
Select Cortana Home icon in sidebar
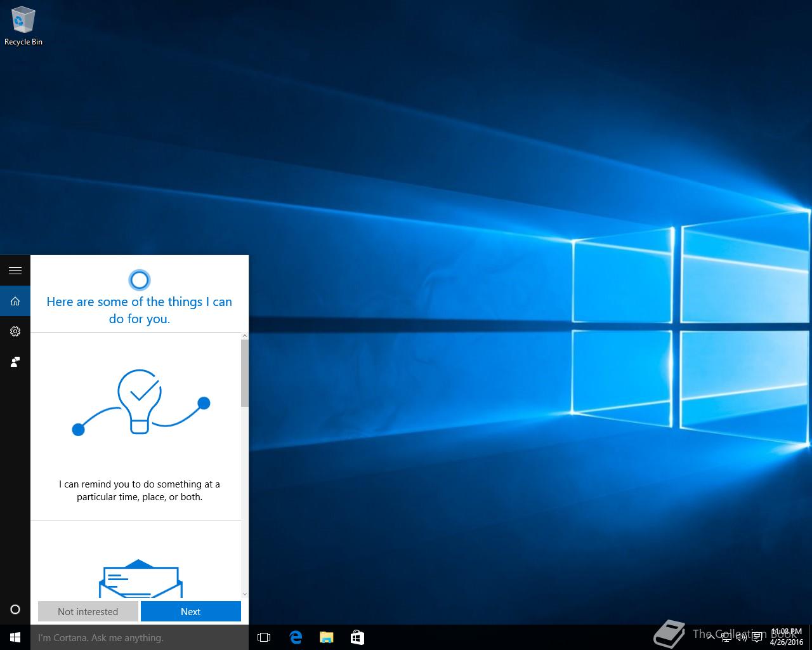tap(15, 301)
